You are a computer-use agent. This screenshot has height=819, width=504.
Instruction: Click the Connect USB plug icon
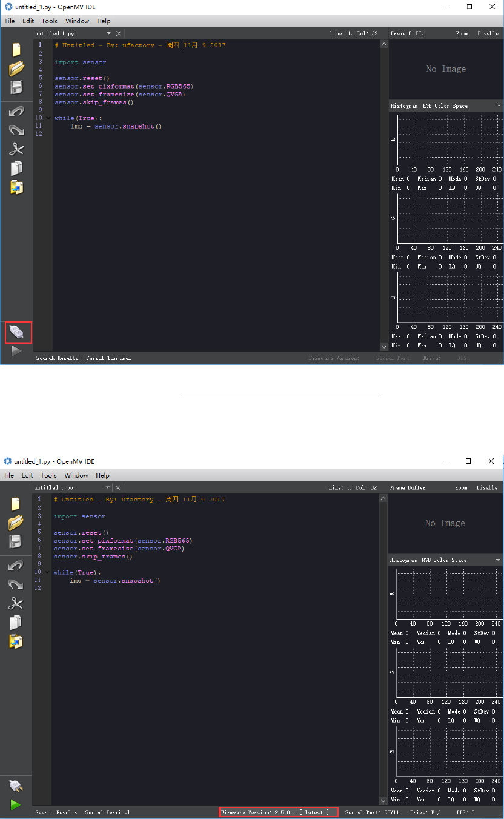point(17,332)
